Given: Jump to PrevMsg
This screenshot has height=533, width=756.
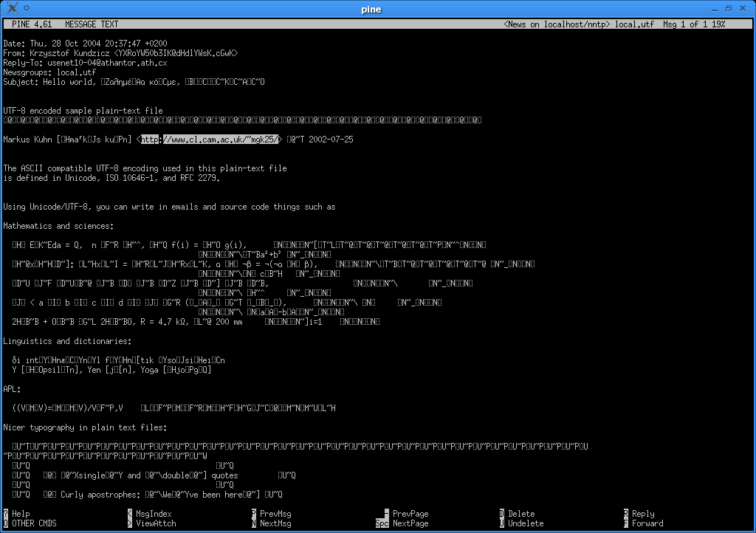Looking at the screenshot, I should point(272,514).
